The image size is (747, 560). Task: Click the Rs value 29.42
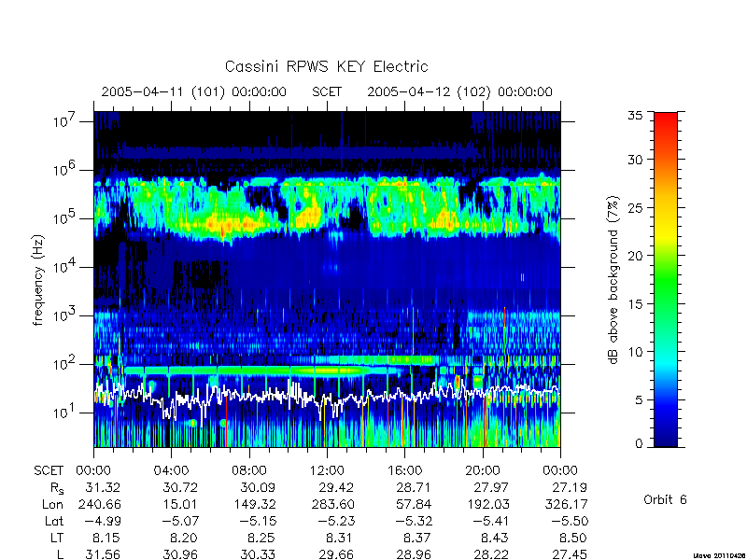click(336, 487)
